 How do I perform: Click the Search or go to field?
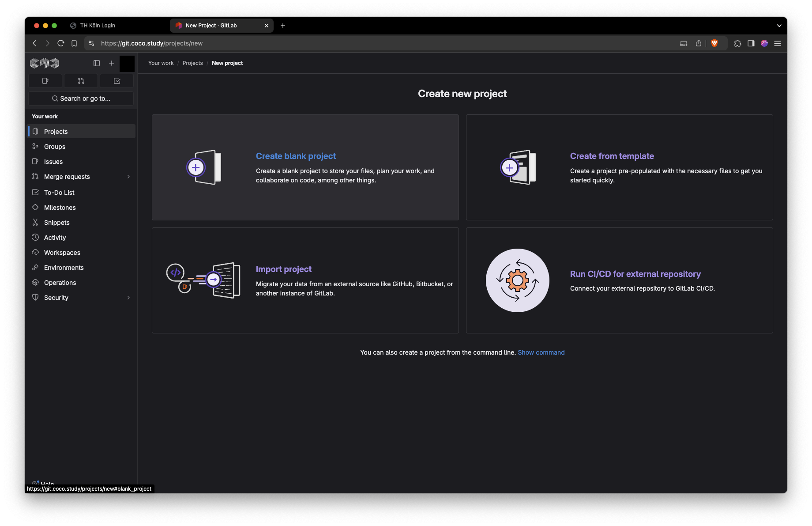click(81, 98)
